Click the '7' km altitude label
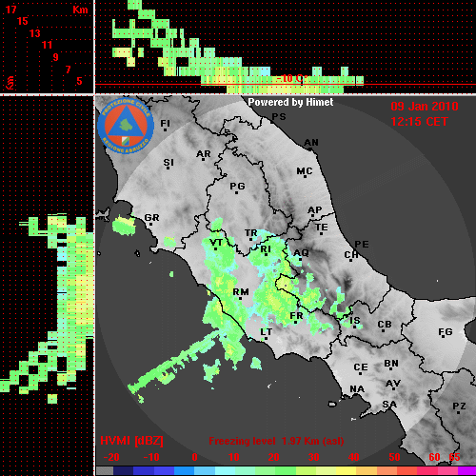 [68, 69]
